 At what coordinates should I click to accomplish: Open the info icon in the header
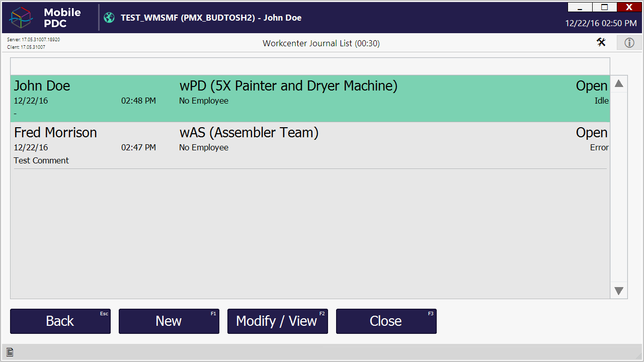(629, 43)
